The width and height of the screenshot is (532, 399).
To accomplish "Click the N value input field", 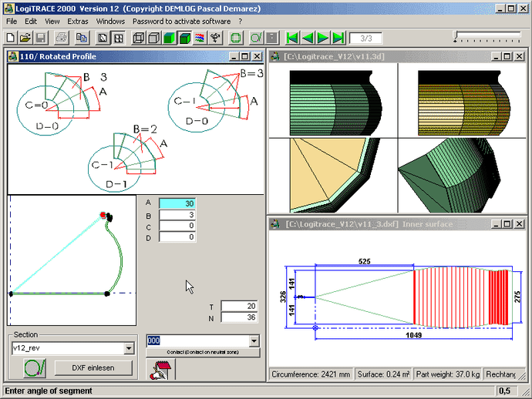I will click(x=239, y=317).
